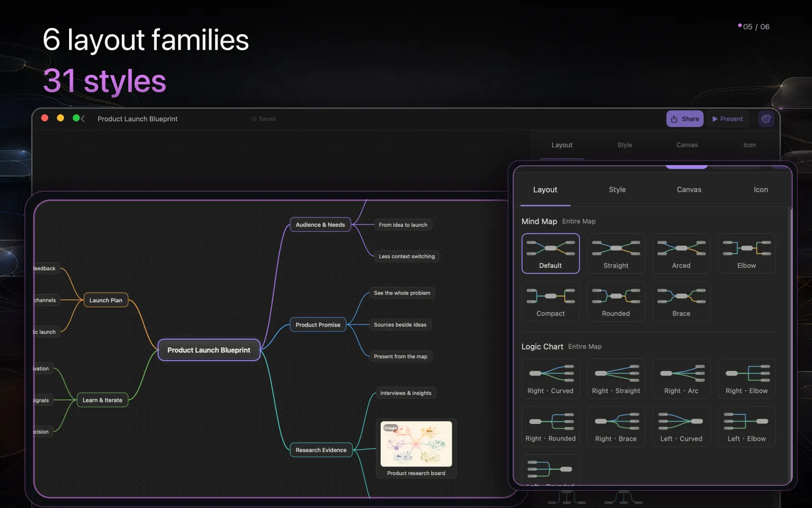812x508 pixels.
Task: Click the "05 / 06" page indicator
Action: click(x=756, y=27)
